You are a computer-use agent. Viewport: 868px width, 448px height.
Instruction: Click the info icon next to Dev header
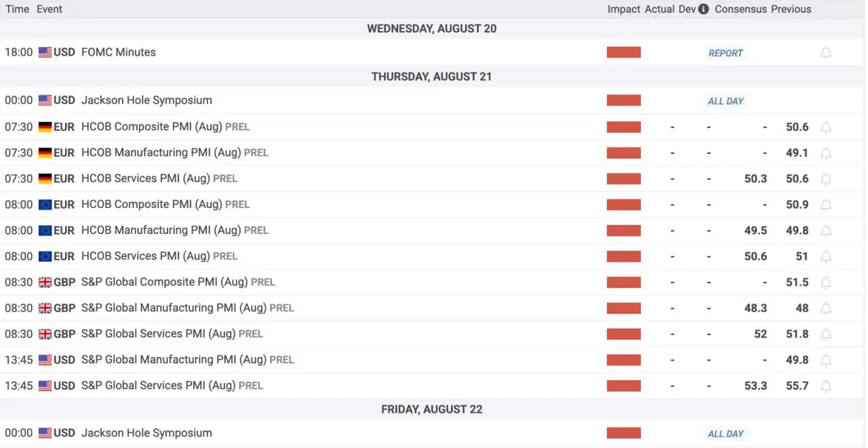704,9
